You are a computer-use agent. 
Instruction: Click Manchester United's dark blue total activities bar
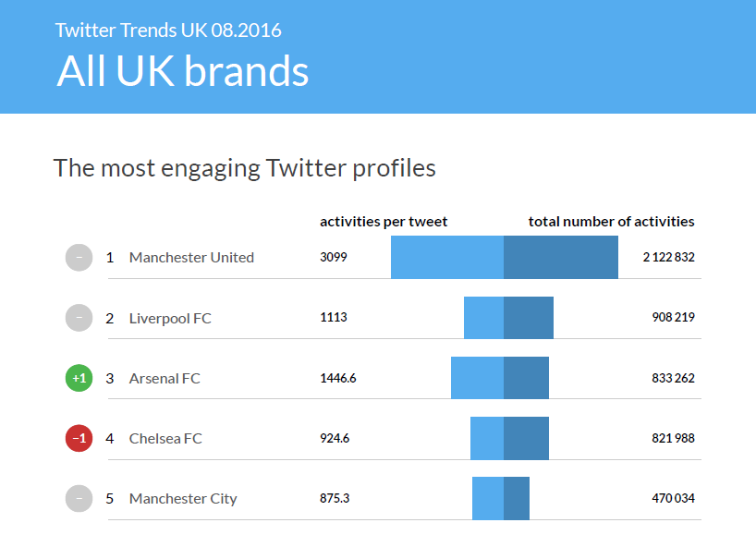coord(561,257)
